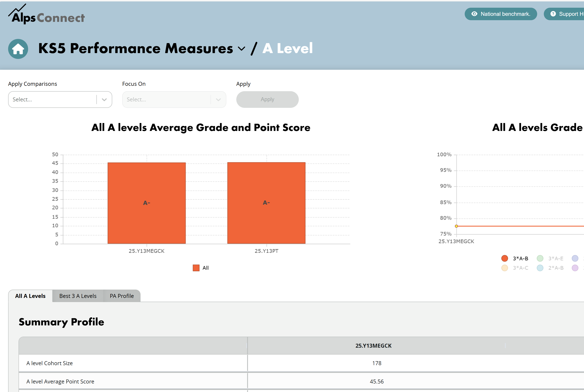Click the 25.Y13MEGCK bar chart axis label
Screen dimensions: 584x392
click(147, 251)
